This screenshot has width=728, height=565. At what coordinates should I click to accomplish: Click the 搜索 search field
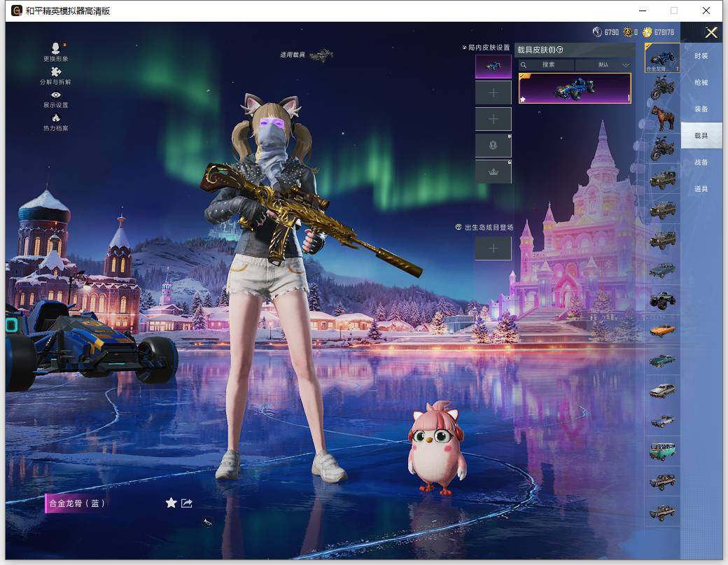546,64
